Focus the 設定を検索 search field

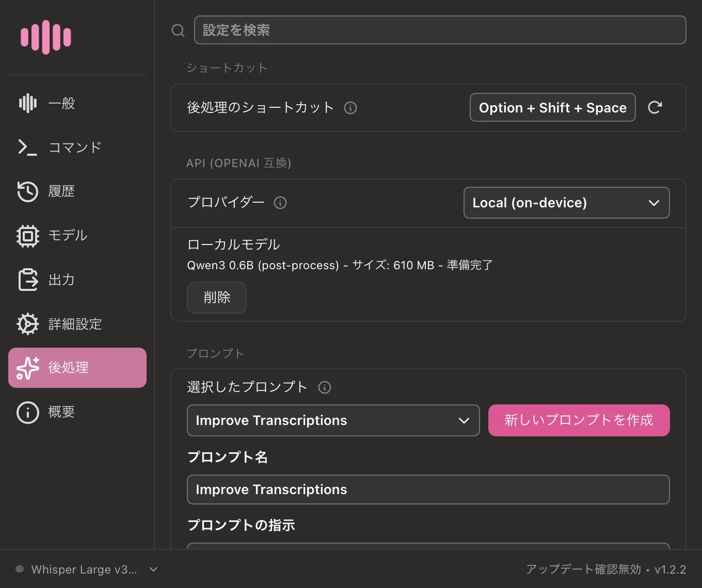(x=440, y=30)
